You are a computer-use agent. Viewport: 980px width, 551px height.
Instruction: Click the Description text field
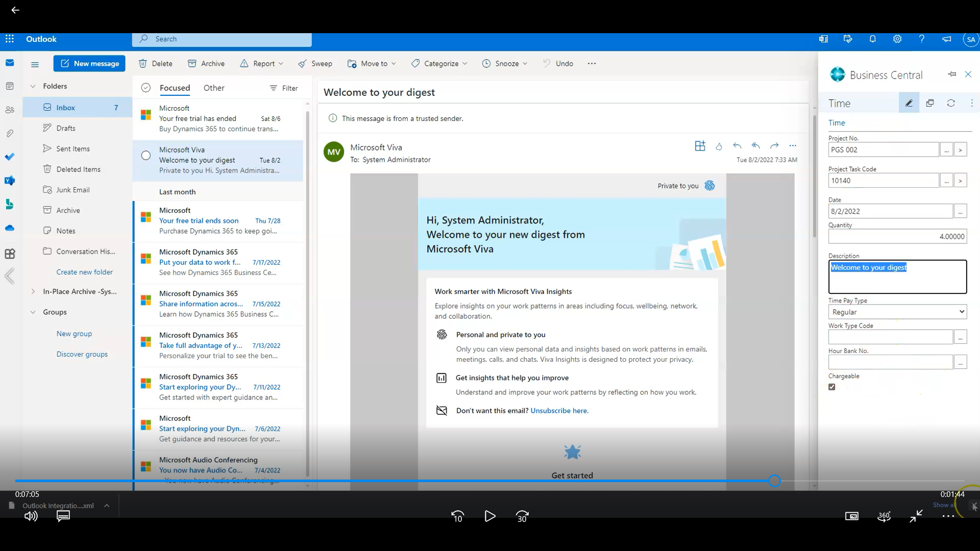click(x=897, y=277)
